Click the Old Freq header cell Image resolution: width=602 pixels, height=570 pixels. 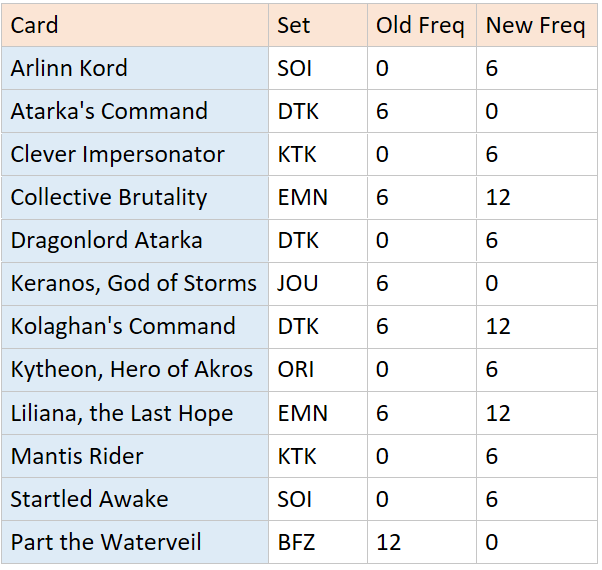(421, 26)
